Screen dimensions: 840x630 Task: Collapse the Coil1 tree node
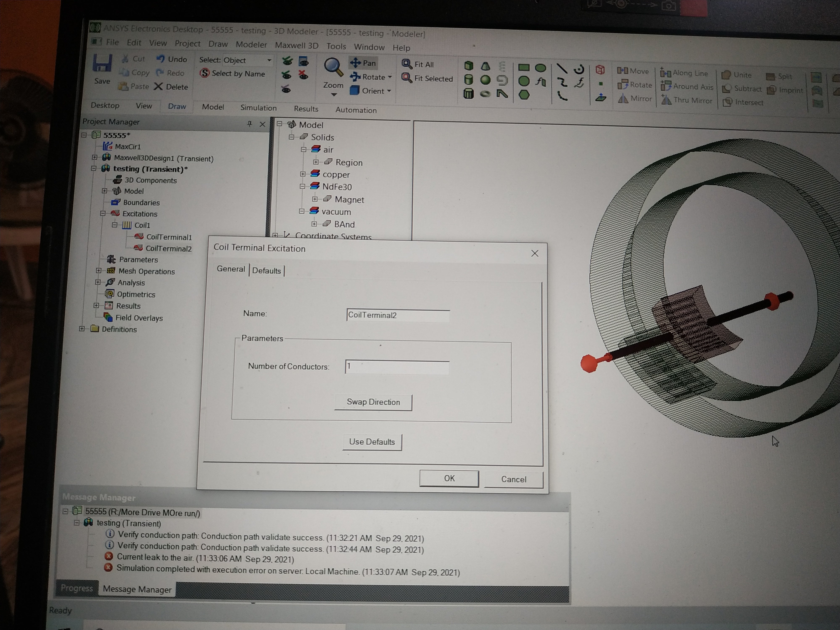114,225
